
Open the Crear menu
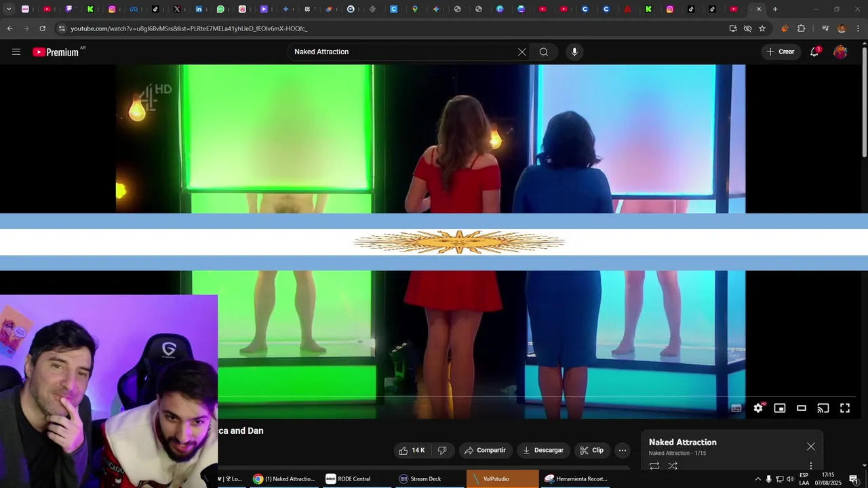(781, 52)
